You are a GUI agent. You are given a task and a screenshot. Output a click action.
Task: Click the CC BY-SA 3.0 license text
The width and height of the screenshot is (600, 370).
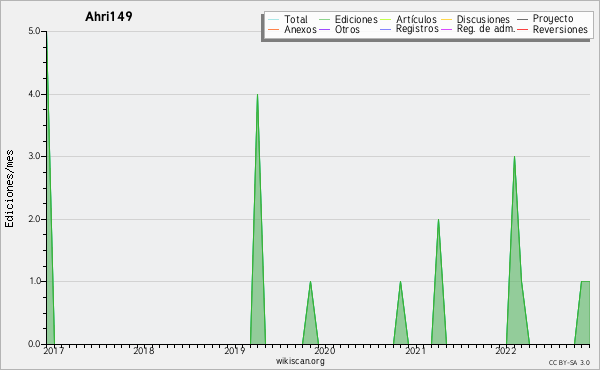569,363
